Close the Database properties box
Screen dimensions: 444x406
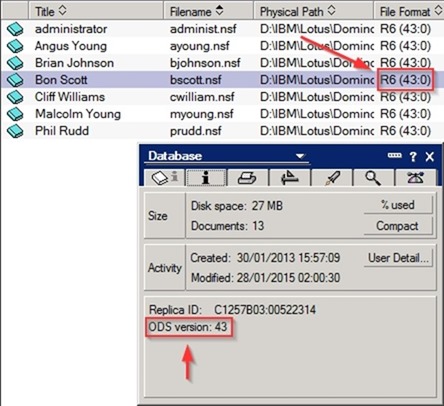point(430,156)
